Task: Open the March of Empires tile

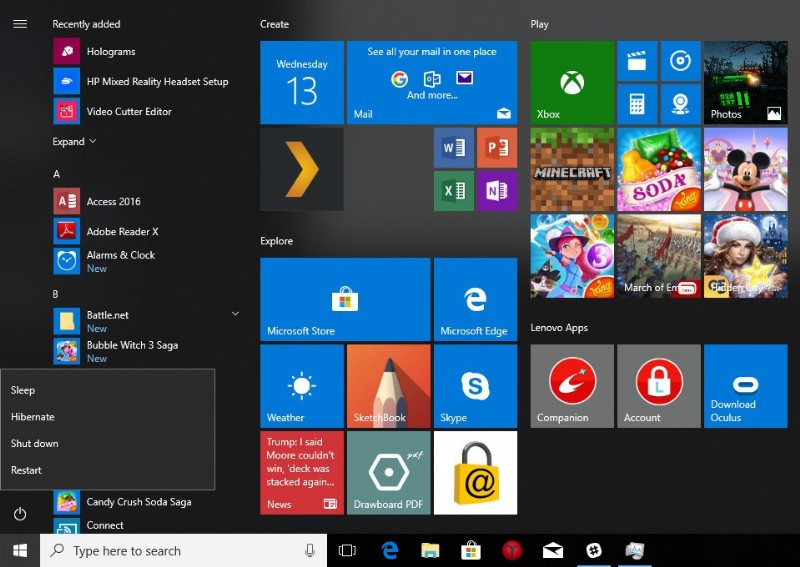Action: 659,256
